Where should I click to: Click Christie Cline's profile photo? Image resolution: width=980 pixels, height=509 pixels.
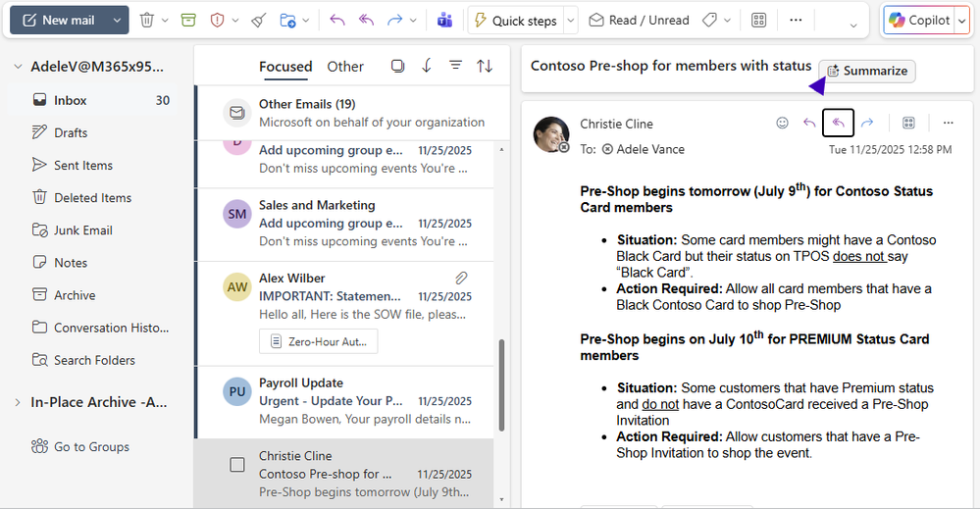pos(550,134)
